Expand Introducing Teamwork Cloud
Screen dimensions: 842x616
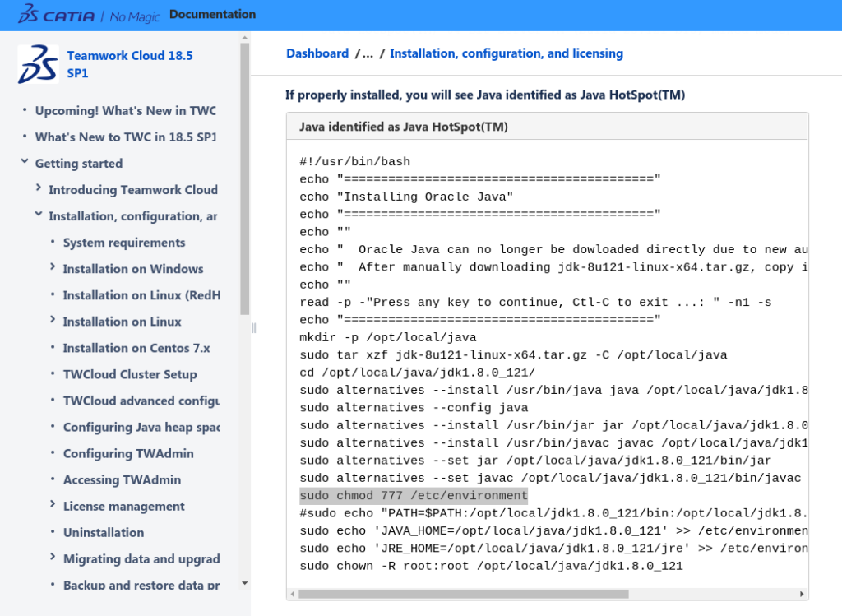click(39, 188)
